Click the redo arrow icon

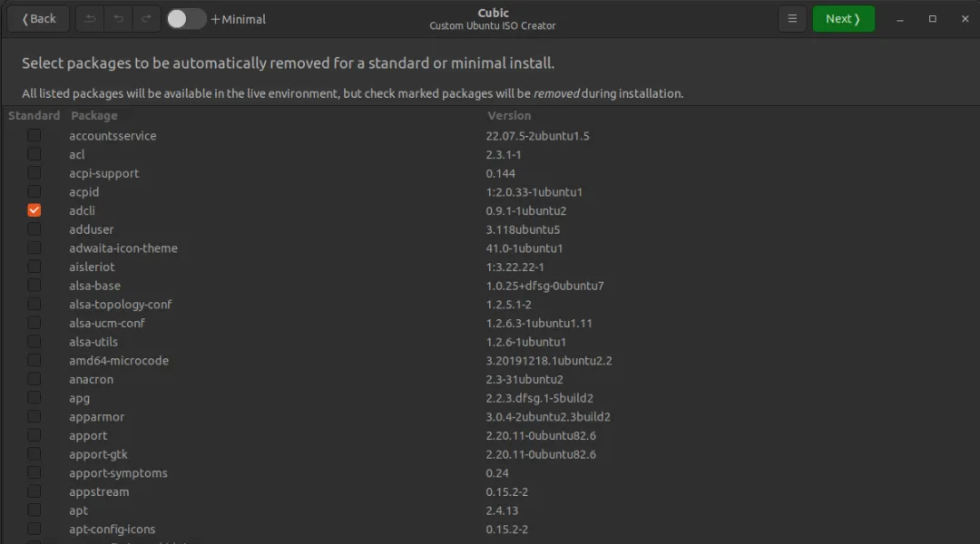(146, 19)
